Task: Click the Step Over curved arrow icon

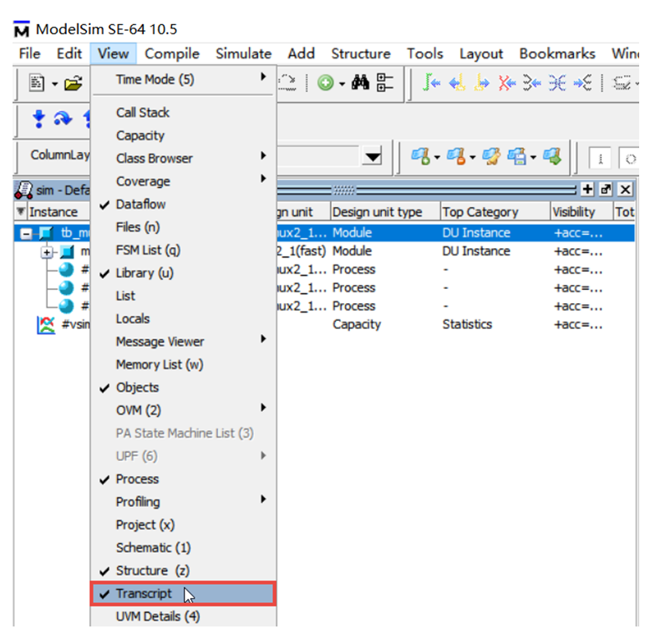Action: click(x=63, y=119)
